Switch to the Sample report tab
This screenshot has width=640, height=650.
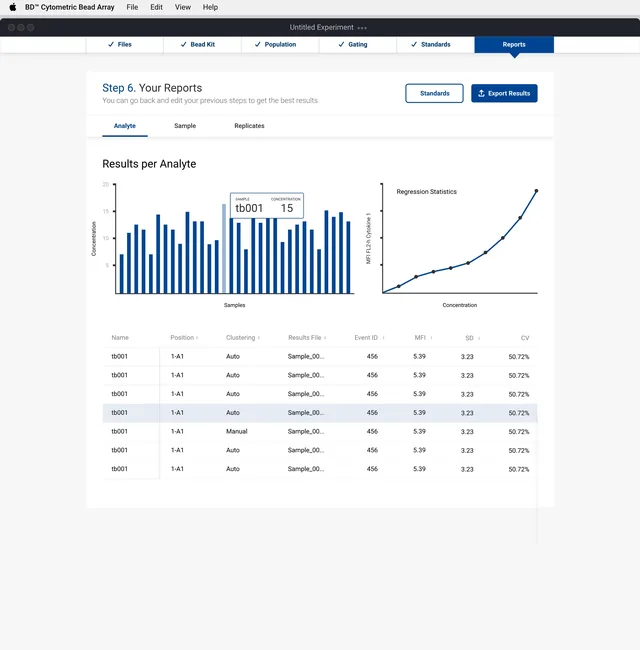[x=185, y=126]
